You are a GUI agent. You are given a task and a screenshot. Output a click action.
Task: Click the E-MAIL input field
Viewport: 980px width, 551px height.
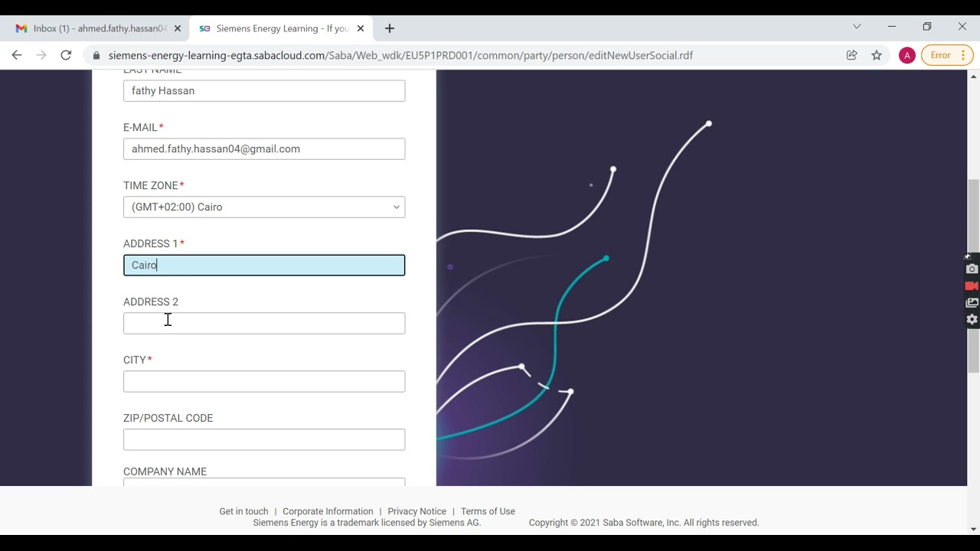tap(264, 148)
